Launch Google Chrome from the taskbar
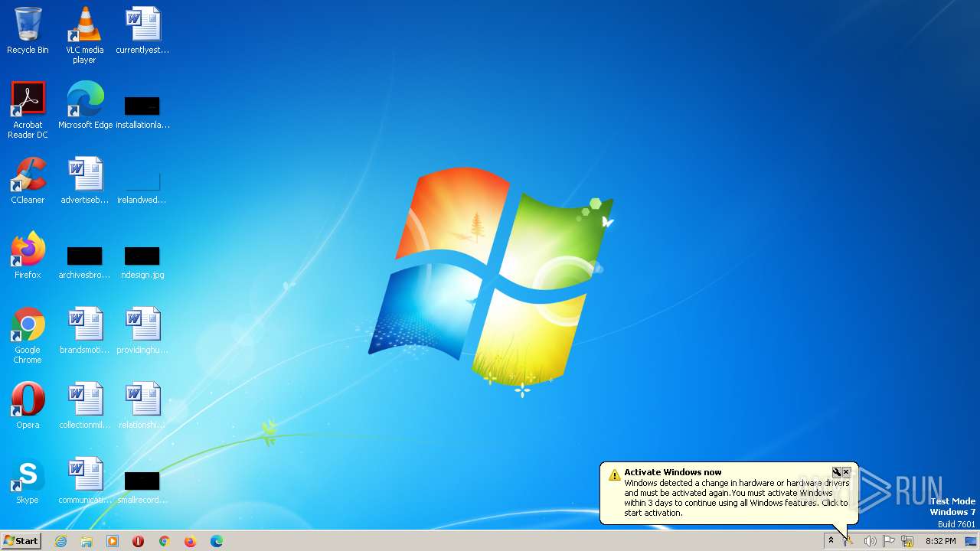This screenshot has height=551, width=980. (165, 541)
